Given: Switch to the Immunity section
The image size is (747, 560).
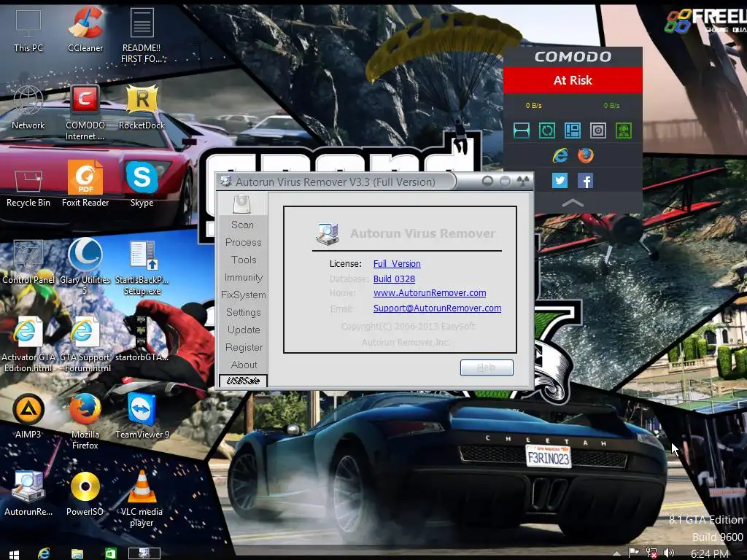Looking at the screenshot, I should click(x=243, y=277).
